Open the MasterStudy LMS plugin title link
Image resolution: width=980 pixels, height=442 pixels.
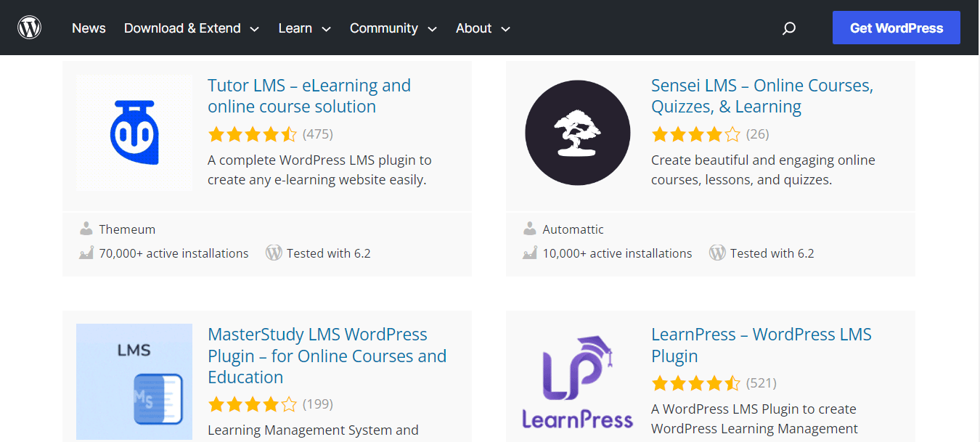327,356
